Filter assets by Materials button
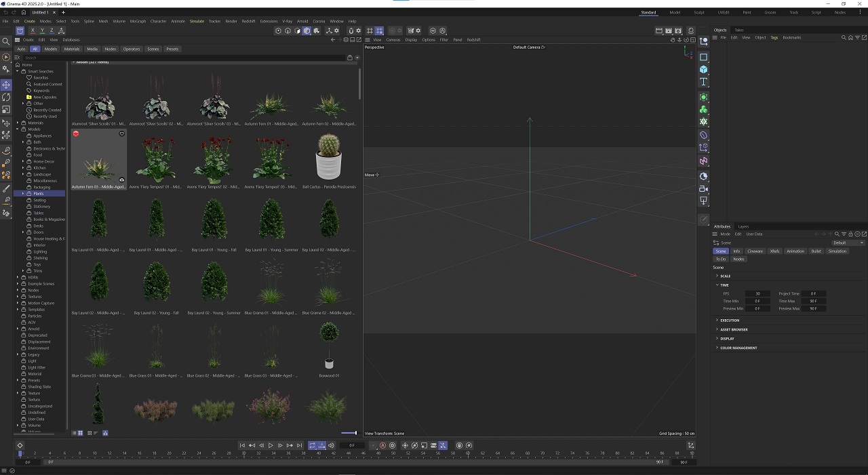The width and height of the screenshot is (868, 475). (x=72, y=49)
